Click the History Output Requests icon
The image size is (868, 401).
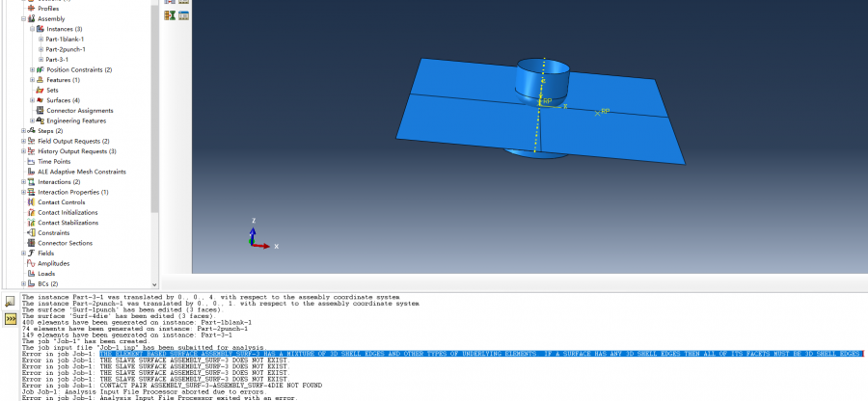click(x=31, y=151)
